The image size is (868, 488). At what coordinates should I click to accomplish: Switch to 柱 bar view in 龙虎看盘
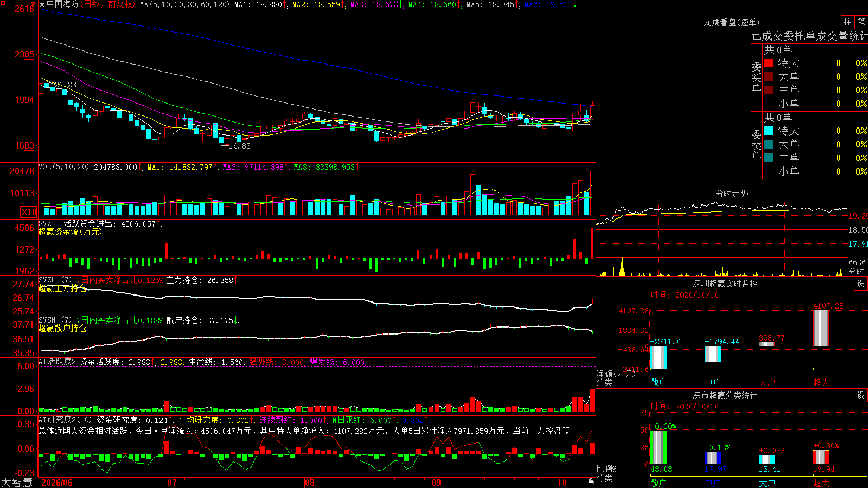pyautogui.click(x=847, y=22)
